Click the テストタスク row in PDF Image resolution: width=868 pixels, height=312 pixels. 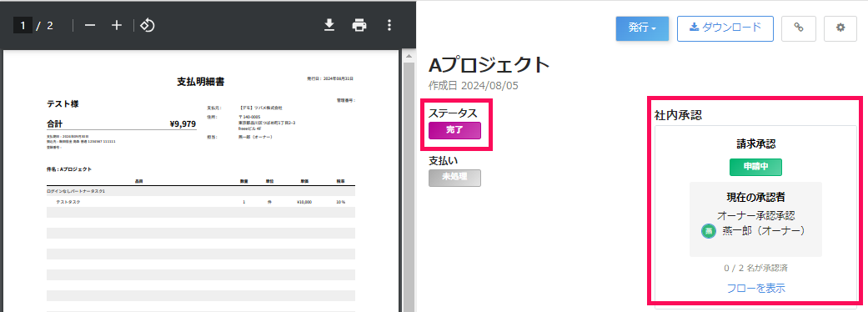pyautogui.click(x=200, y=202)
